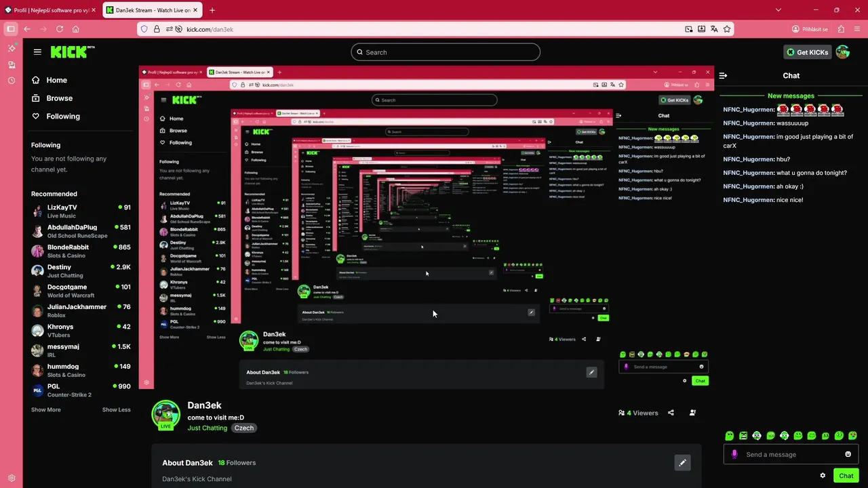Open picture-in-picture icon in address bar
The width and height of the screenshot is (868, 488).
coord(689,29)
